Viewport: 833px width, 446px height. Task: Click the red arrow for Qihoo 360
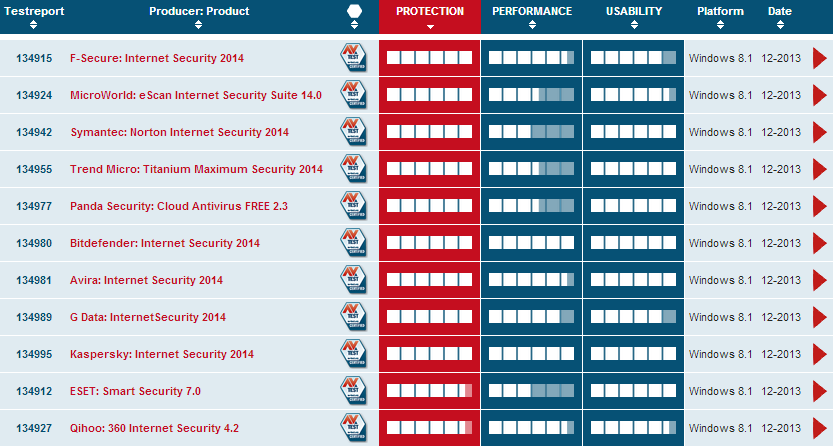tap(819, 428)
